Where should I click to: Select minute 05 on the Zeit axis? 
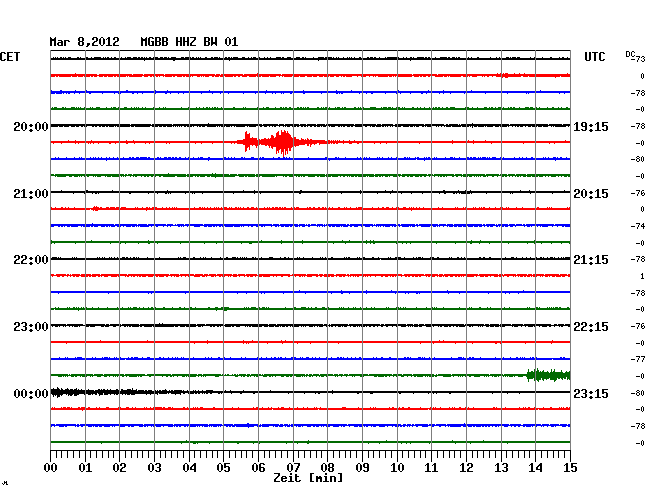[x=223, y=468]
